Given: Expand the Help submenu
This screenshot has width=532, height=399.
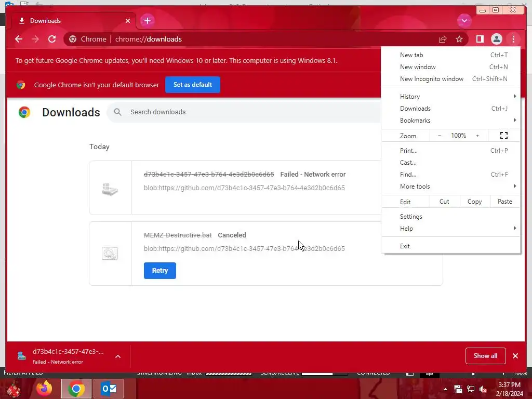Looking at the screenshot, I should [451, 229].
